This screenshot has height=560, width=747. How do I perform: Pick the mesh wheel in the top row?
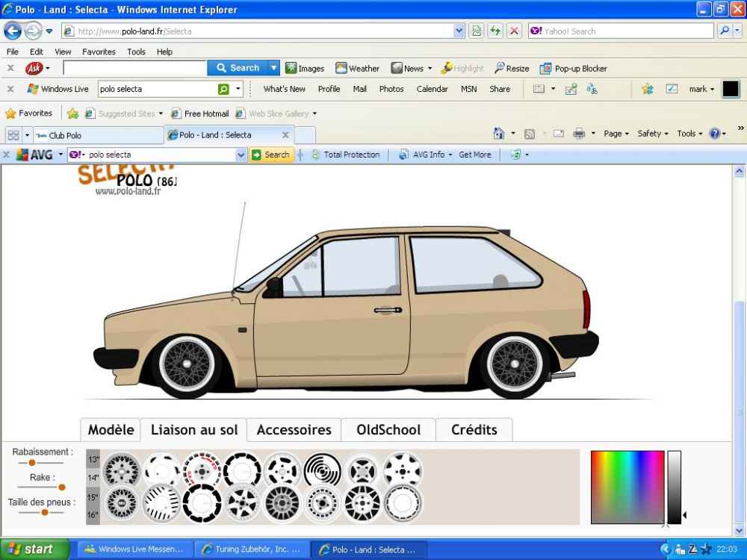tap(122, 470)
